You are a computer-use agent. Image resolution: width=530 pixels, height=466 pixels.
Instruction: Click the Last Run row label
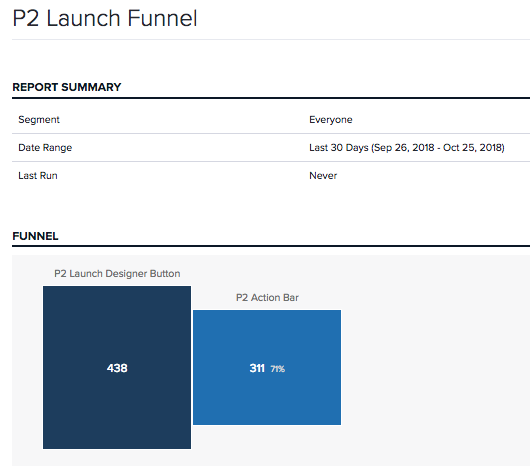[38, 176]
